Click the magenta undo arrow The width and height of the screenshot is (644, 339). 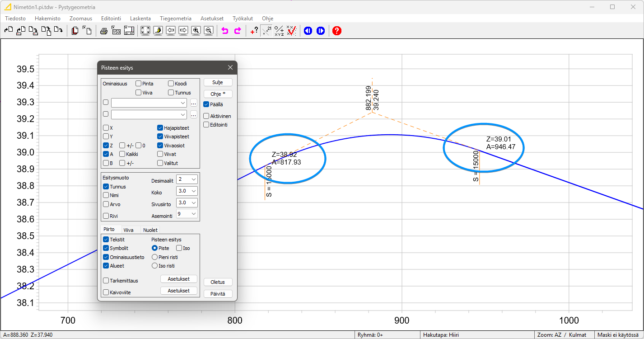pos(225,31)
